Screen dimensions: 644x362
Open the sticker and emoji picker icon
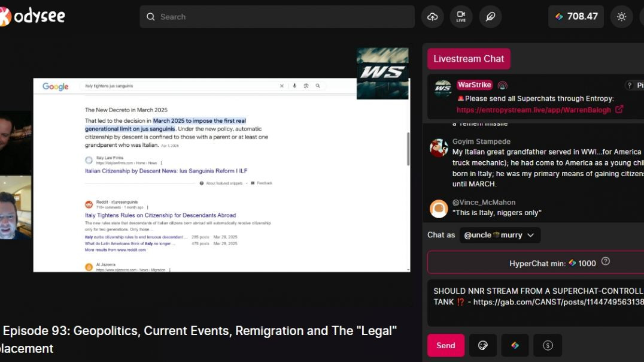(x=482, y=345)
